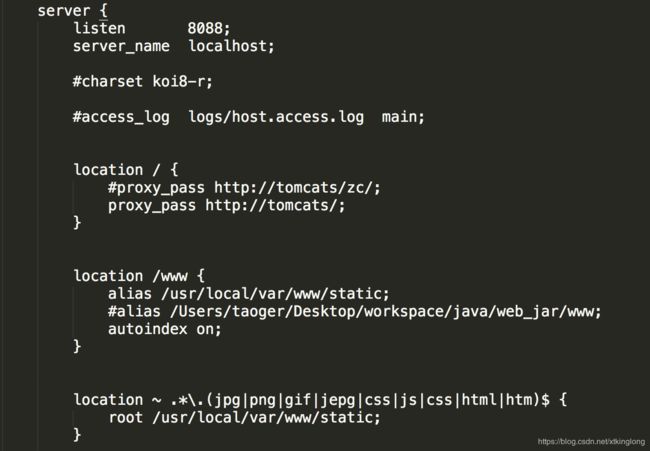This screenshot has width=650, height=451.
Task: Click the commented proxy_pass tomcats/zc line
Action: pyautogui.click(x=244, y=188)
